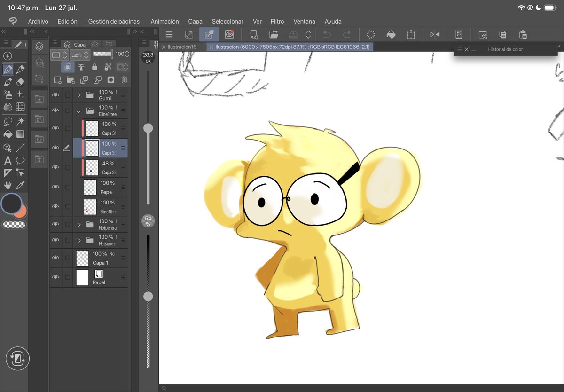Hide the Capa 1 layer

coord(55,258)
